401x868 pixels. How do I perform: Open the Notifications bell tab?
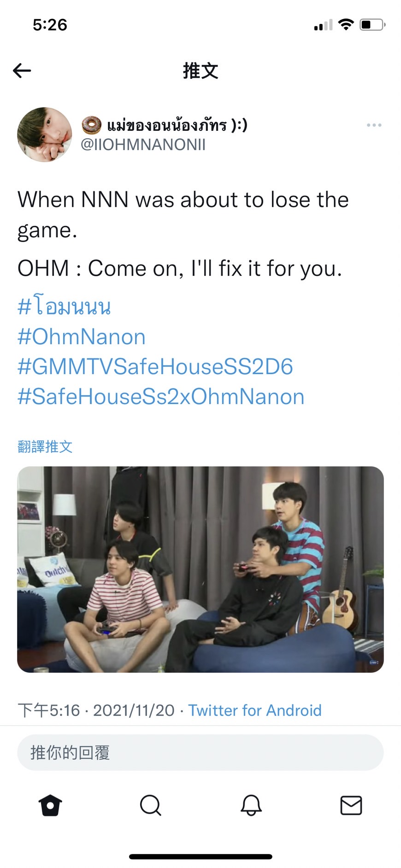251,805
